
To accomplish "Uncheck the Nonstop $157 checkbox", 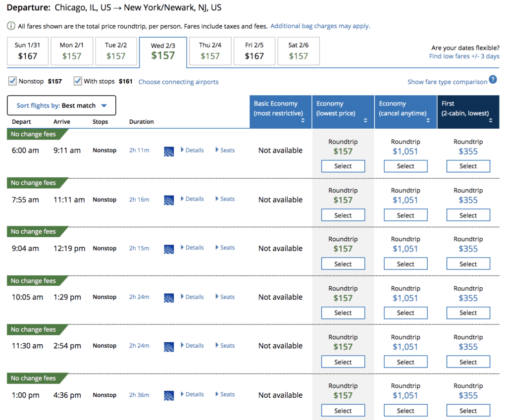I will pyautogui.click(x=11, y=80).
